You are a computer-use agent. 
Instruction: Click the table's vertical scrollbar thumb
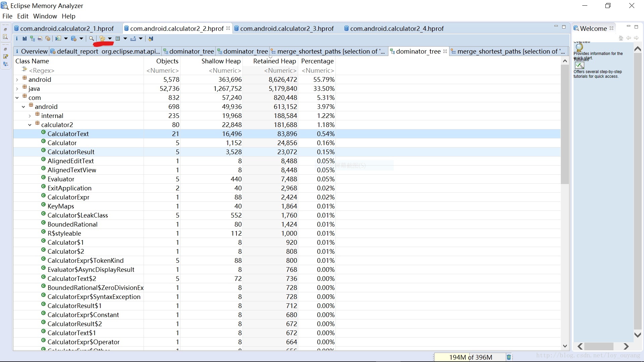[565, 124]
